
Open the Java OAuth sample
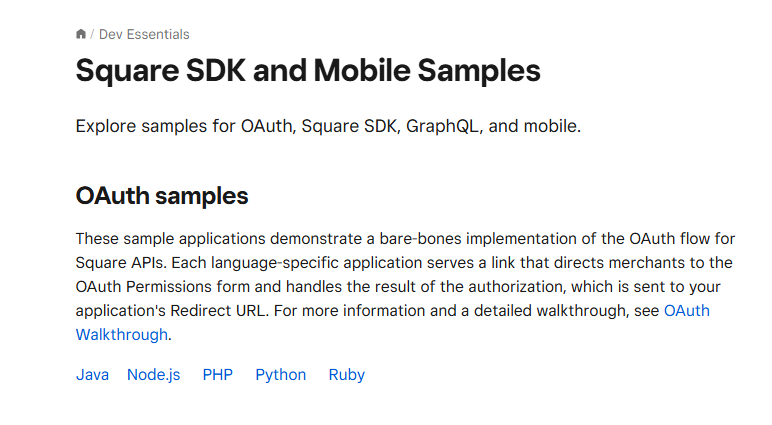point(92,375)
